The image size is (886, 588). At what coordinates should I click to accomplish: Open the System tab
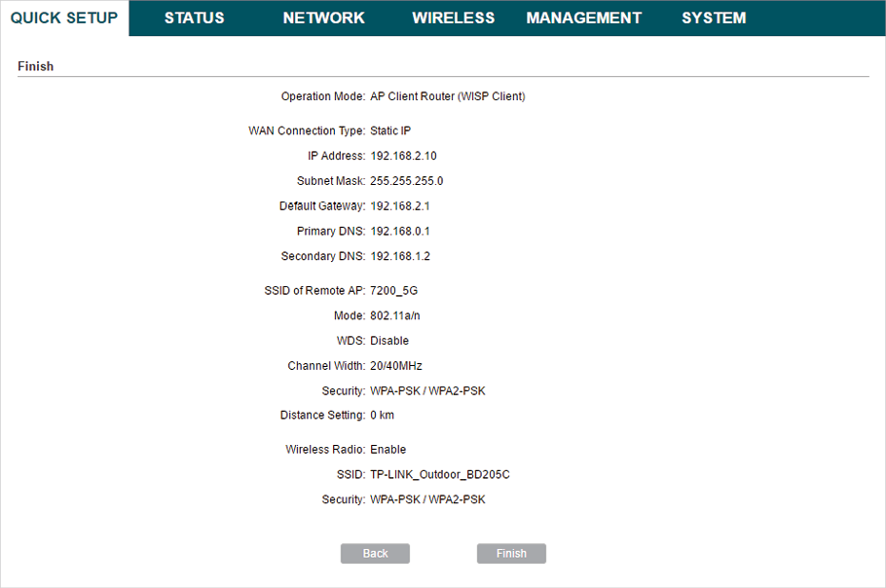coord(714,18)
